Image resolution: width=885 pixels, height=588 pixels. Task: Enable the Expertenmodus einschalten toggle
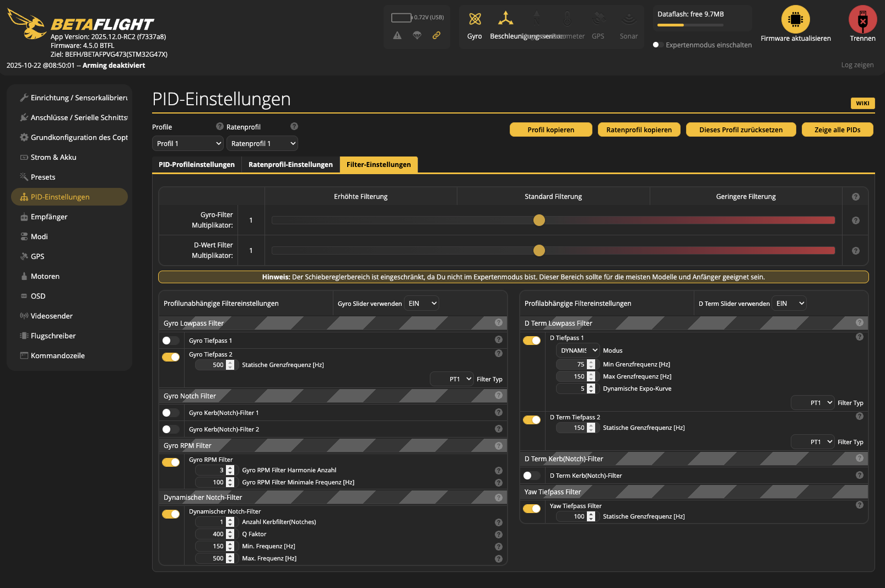657,45
